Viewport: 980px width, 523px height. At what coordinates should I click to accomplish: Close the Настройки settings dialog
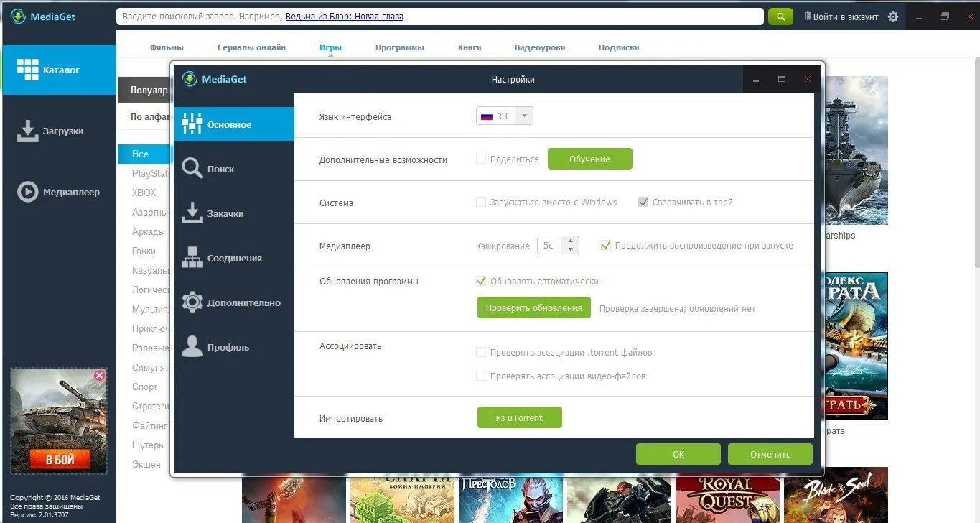808,79
